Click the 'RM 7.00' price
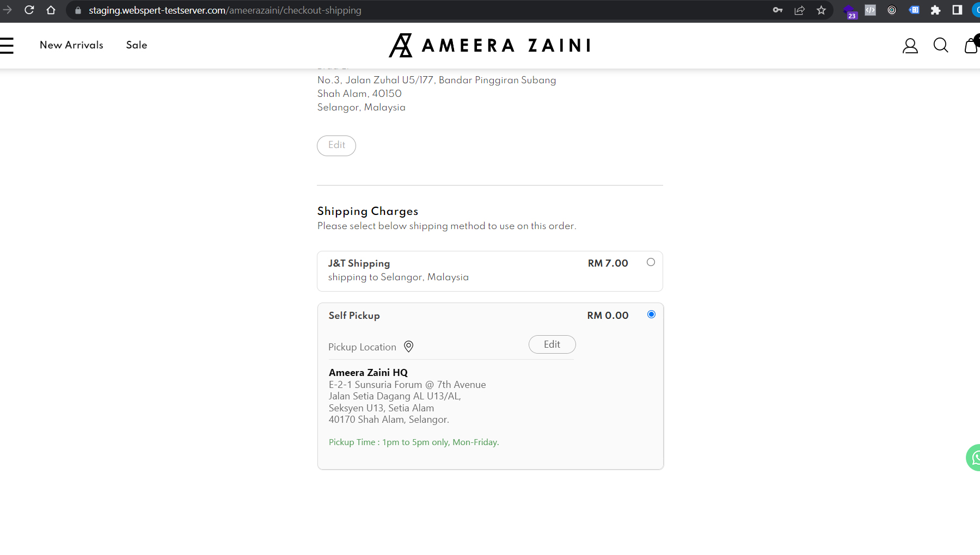980x555 pixels. click(608, 263)
